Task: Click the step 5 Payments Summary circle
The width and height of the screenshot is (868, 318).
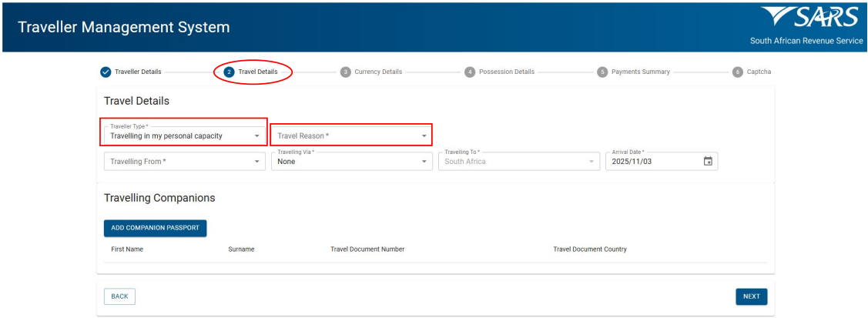Action: [602, 72]
